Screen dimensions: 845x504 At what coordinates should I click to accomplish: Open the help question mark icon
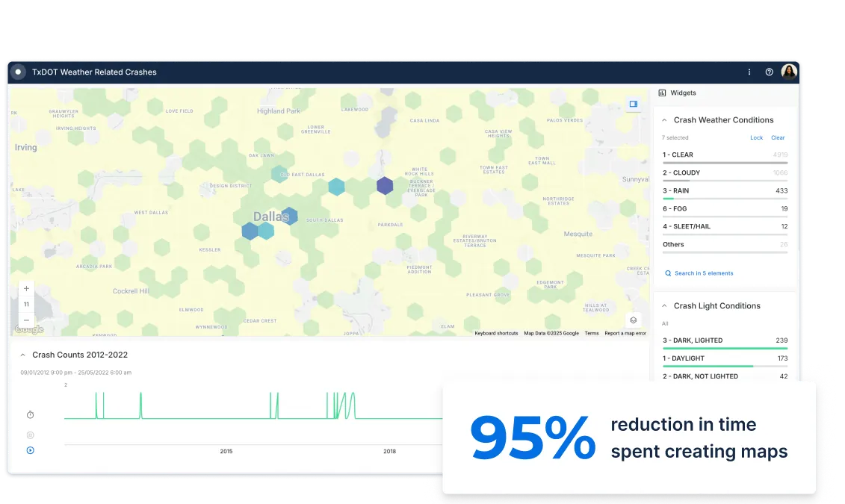click(x=769, y=72)
